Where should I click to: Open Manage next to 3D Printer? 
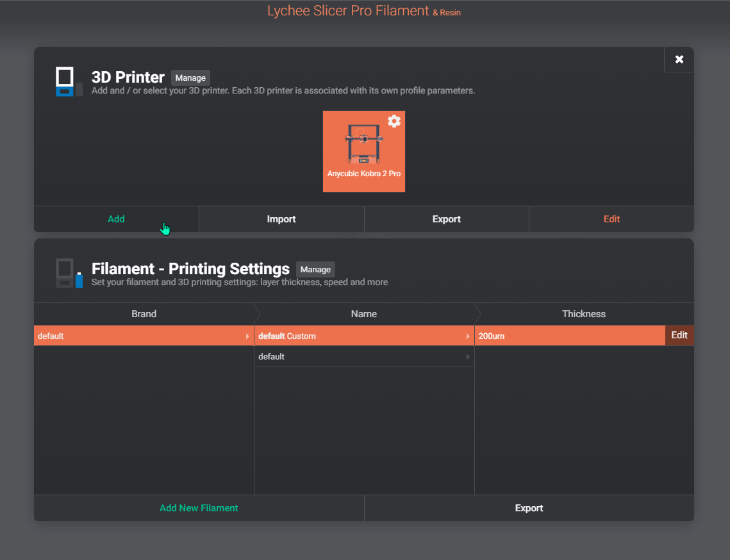(x=190, y=78)
